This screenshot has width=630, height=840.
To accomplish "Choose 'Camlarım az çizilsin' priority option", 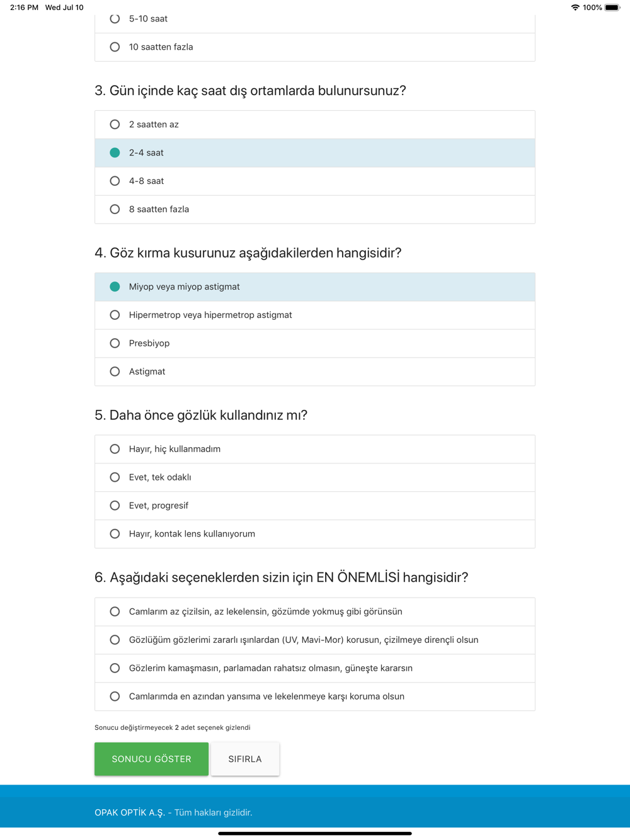I will [115, 611].
